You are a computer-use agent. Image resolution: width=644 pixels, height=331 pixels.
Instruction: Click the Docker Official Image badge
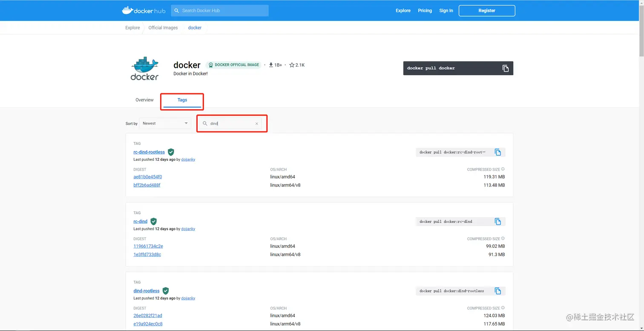pyautogui.click(x=233, y=65)
